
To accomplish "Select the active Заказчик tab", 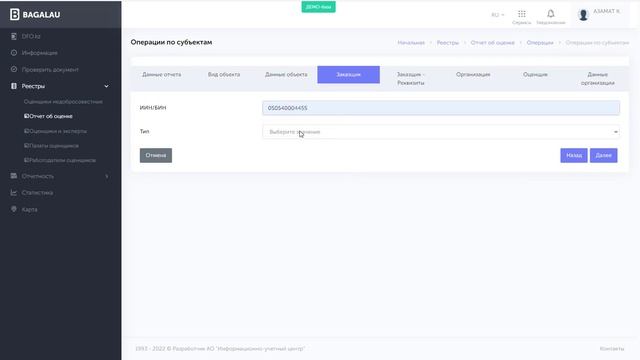I will [349, 75].
